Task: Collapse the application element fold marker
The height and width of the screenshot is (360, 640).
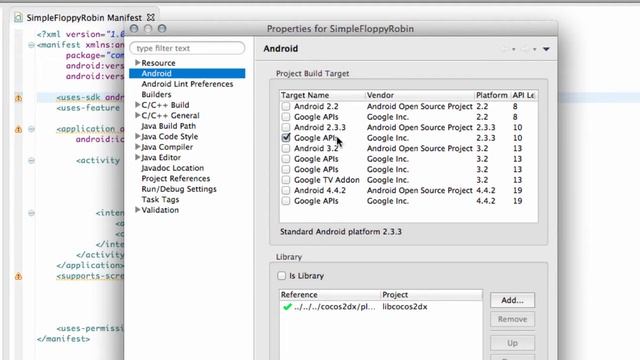Action: (31, 129)
